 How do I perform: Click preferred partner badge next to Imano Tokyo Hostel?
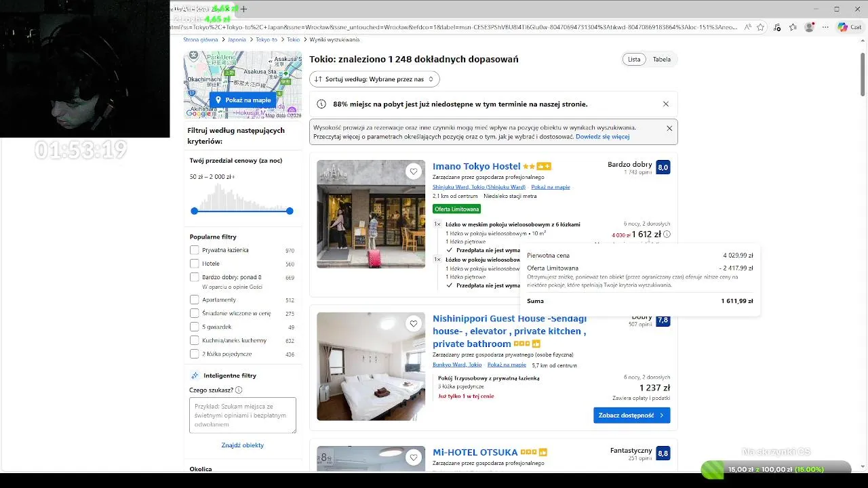coord(544,166)
